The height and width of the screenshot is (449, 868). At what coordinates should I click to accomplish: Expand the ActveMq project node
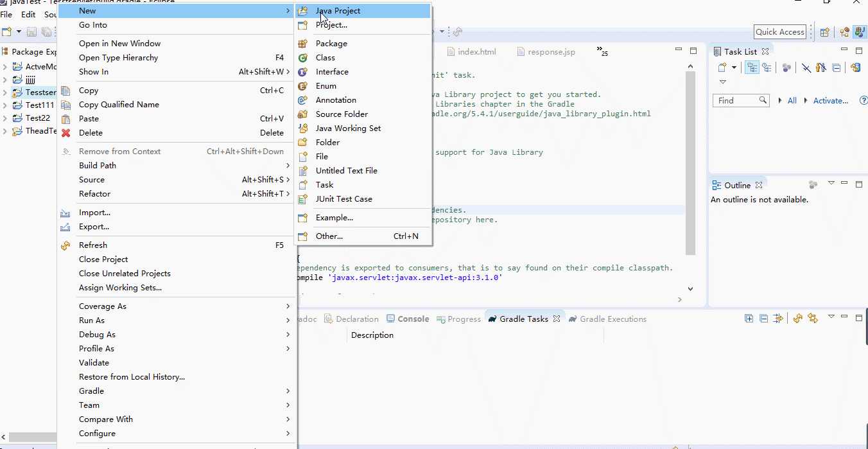[5, 67]
